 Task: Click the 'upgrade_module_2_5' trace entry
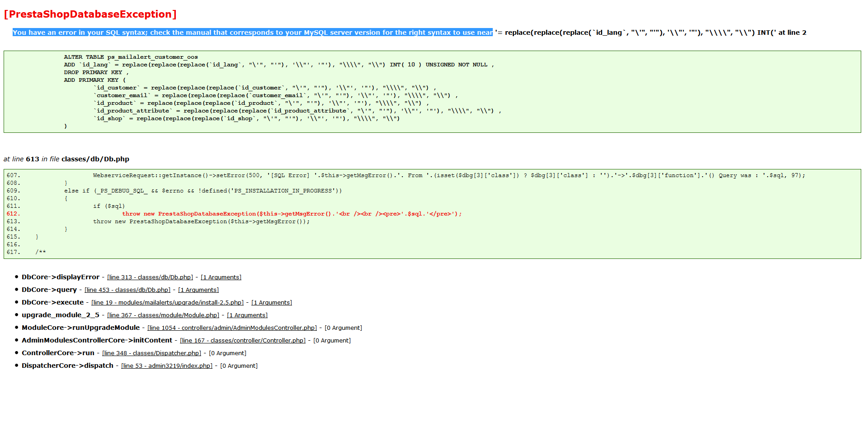tap(61, 315)
